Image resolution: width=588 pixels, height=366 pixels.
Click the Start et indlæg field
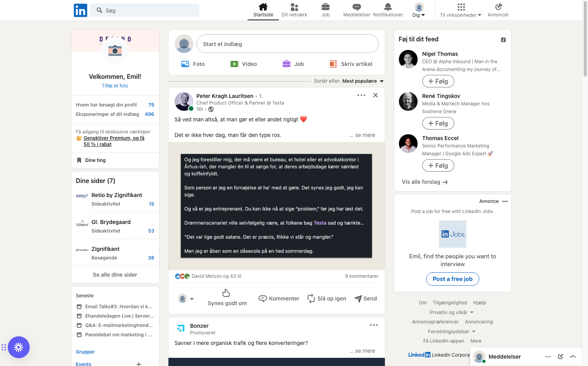click(x=287, y=44)
